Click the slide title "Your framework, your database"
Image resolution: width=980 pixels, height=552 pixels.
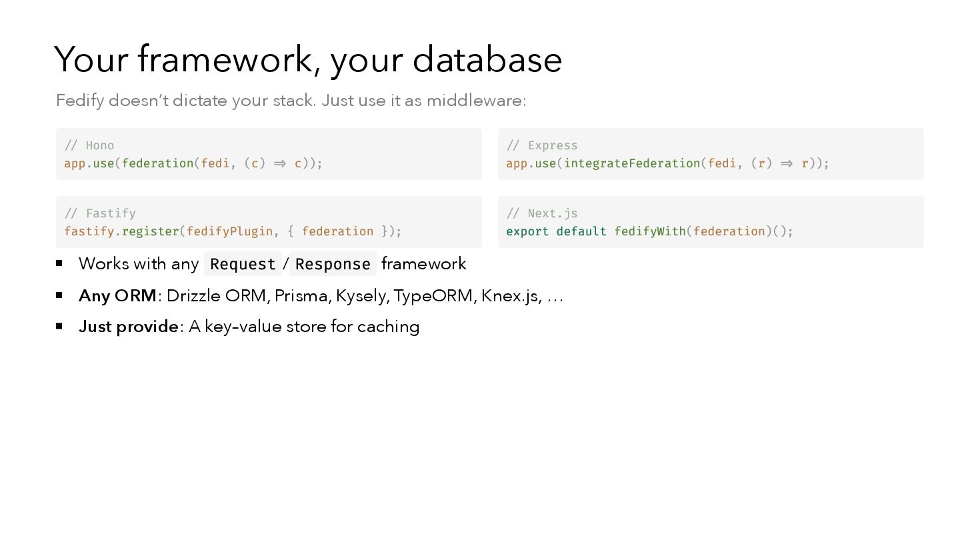308,60
